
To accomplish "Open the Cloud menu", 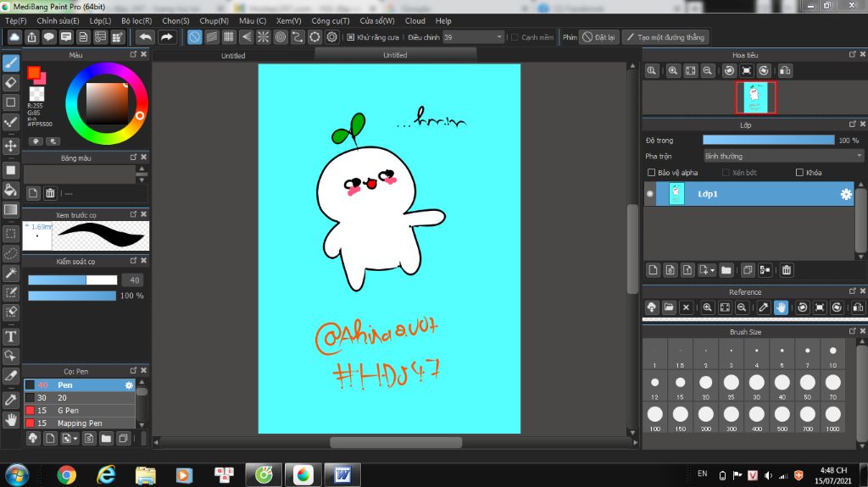I will [415, 21].
